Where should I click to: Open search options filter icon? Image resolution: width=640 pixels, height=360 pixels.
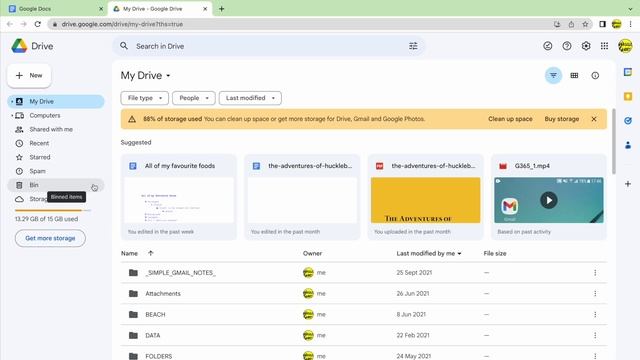click(413, 46)
